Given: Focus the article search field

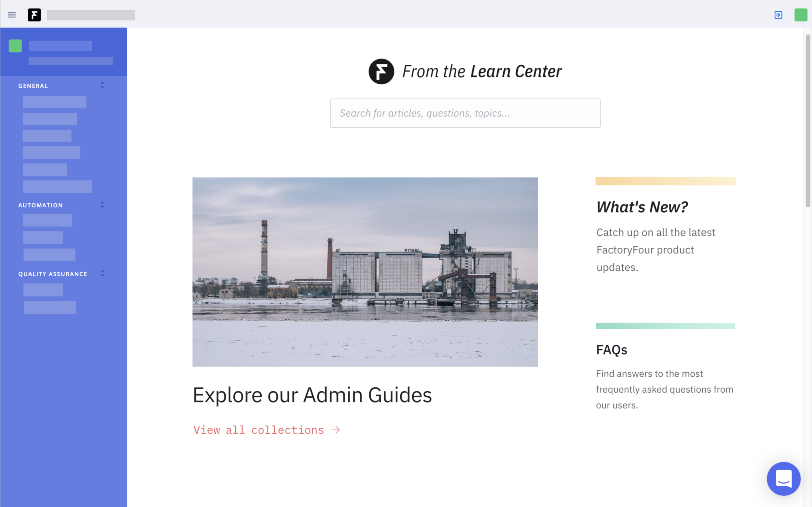Looking at the screenshot, I should click(x=465, y=113).
